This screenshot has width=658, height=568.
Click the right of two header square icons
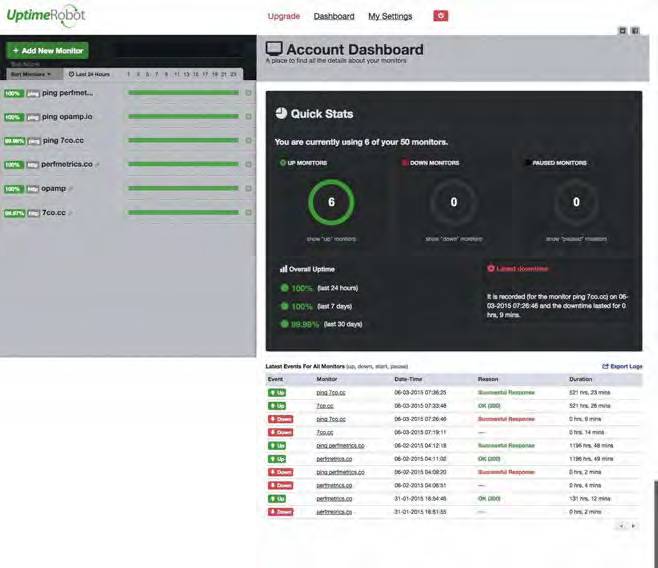[635, 31]
